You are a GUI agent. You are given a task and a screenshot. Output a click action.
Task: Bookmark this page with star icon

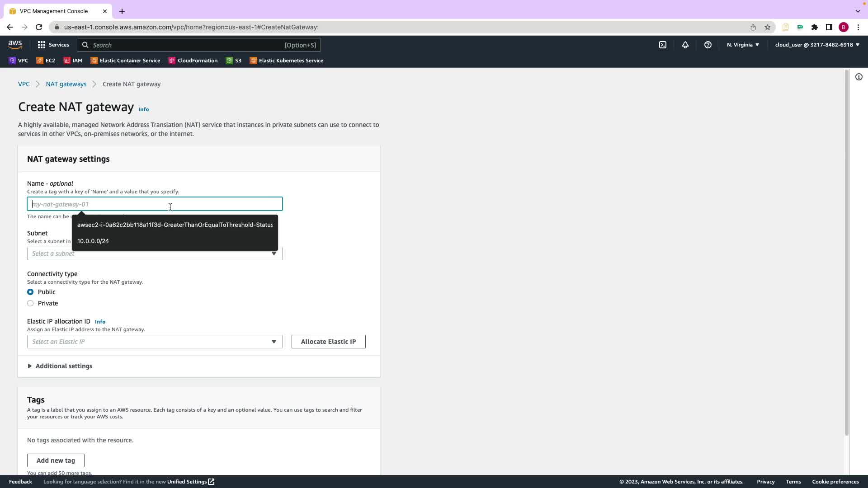[767, 27]
